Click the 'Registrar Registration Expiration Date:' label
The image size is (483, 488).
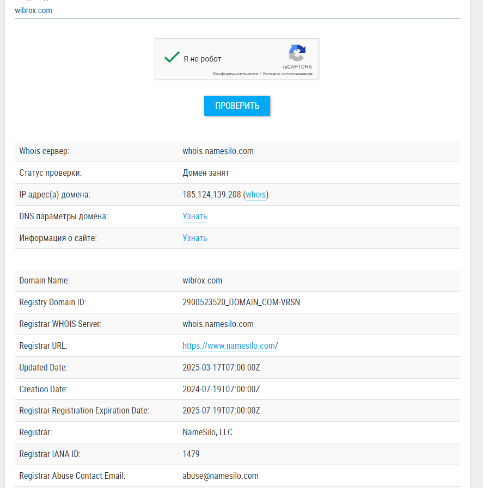[x=84, y=411]
